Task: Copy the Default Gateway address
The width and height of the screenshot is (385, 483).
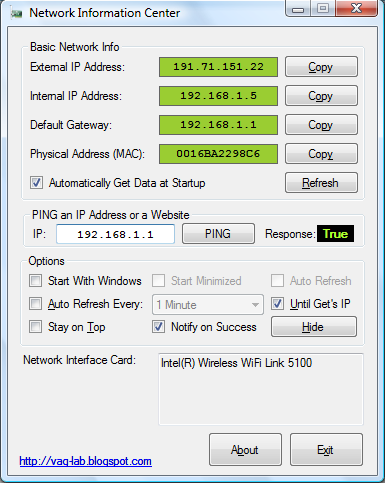Action: (x=321, y=125)
